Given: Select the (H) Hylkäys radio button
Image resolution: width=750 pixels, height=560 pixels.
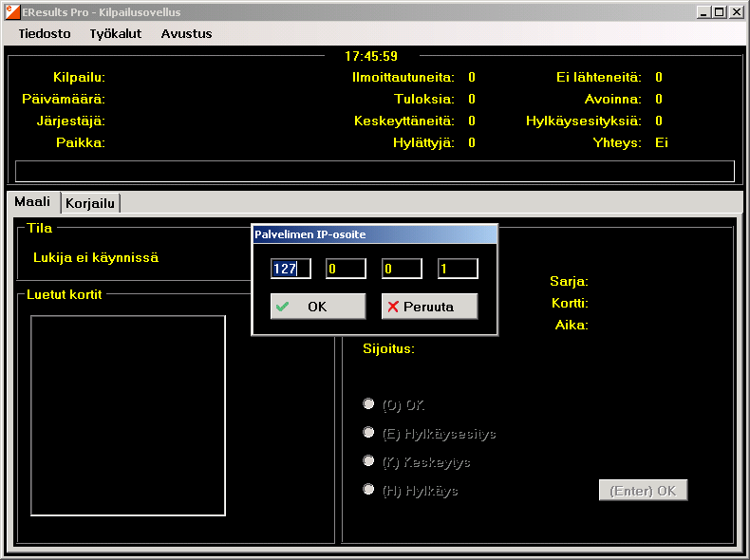Looking at the screenshot, I should point(368,489).
